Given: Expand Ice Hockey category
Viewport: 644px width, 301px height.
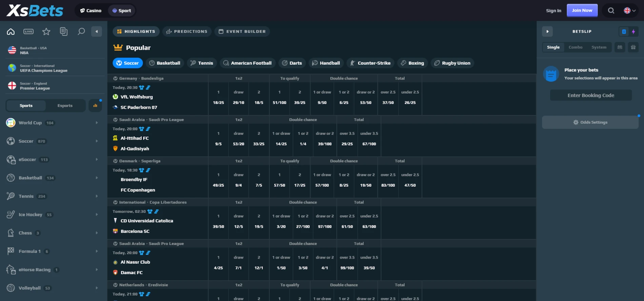Looking at the screenshot, I should coord(54,215).
